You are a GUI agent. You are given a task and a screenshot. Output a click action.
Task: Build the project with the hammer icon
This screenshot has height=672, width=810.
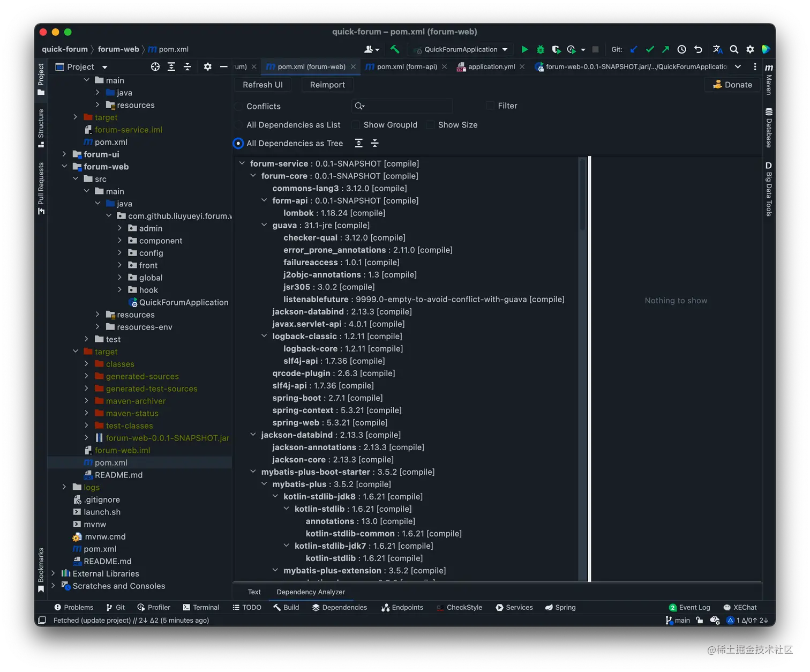395,49
